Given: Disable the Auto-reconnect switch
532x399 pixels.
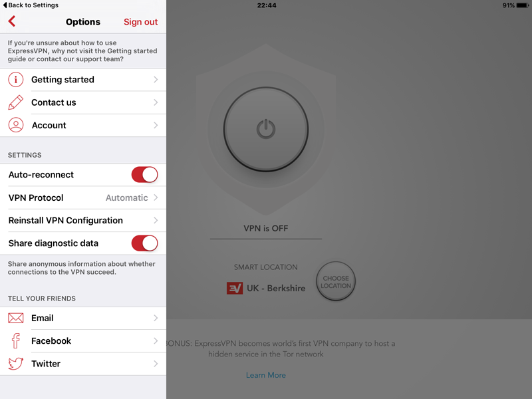Looking at the screenshot, I should point(144,175).
